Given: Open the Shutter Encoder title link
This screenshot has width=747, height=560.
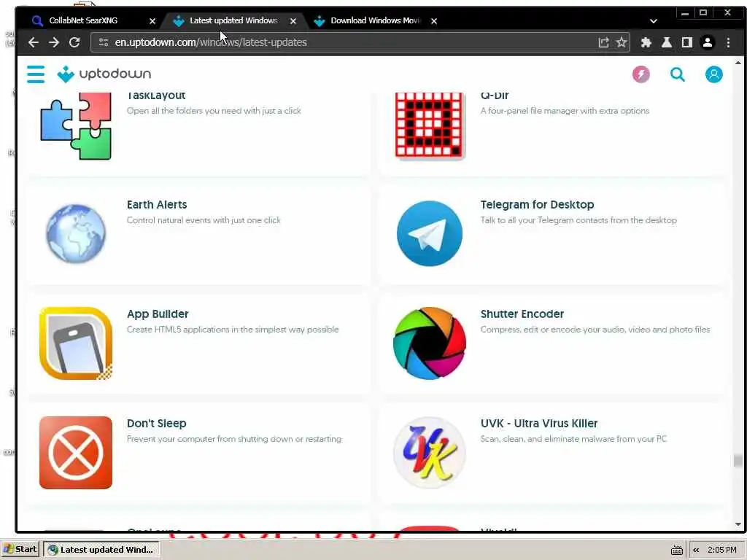Looking at the screenshot, I should [522, 314].
